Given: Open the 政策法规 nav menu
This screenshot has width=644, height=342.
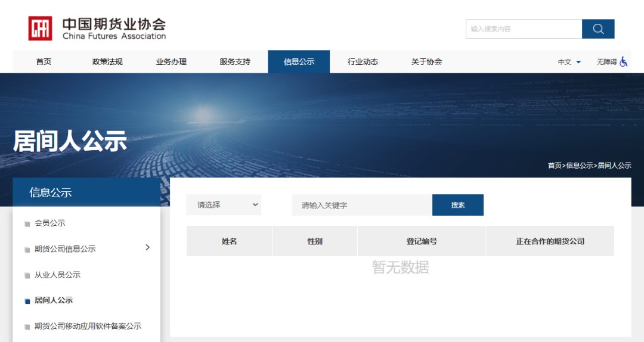Looking at the screenshot, I should click(107, 61).
